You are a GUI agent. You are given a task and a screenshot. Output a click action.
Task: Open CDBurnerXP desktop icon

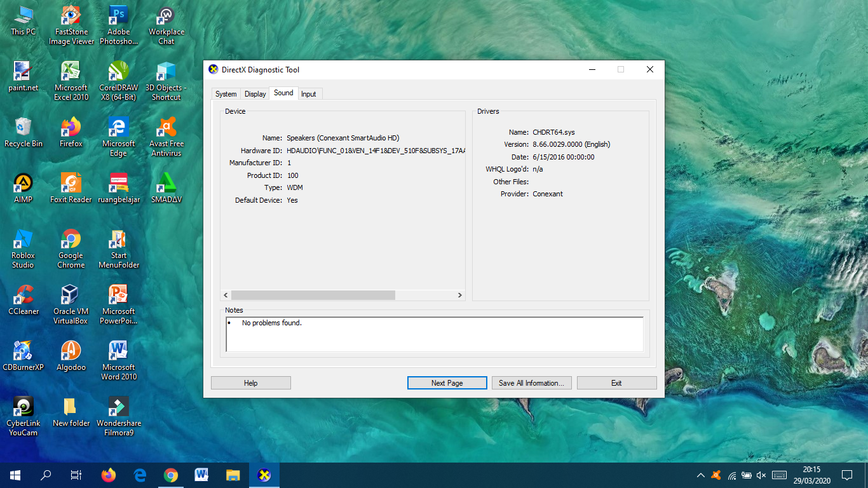24,356
